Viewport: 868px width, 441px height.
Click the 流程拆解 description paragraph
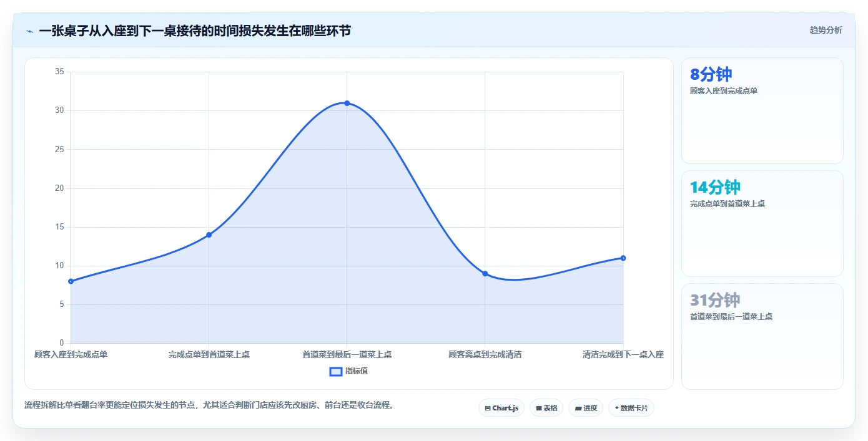209,405
